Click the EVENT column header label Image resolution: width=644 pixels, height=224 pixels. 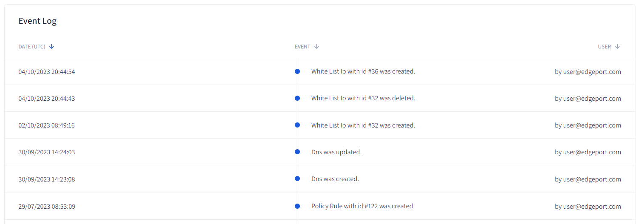coord(302,47)
